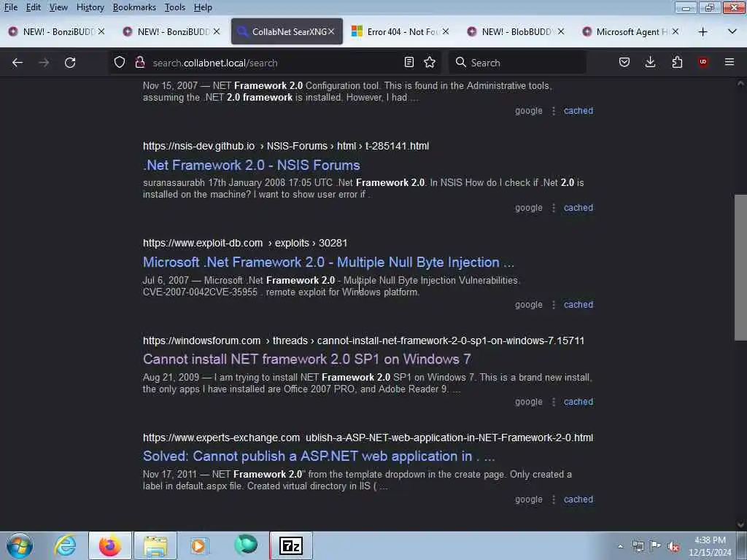Open the Windows Start menu
This screenshot has height=560, width=747.
tap(20, 545)
